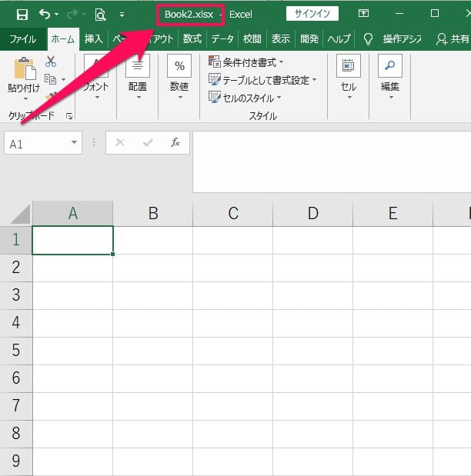Click the Ribbon Display Options icon
The image size is (471, 476).
pos(363,13)
